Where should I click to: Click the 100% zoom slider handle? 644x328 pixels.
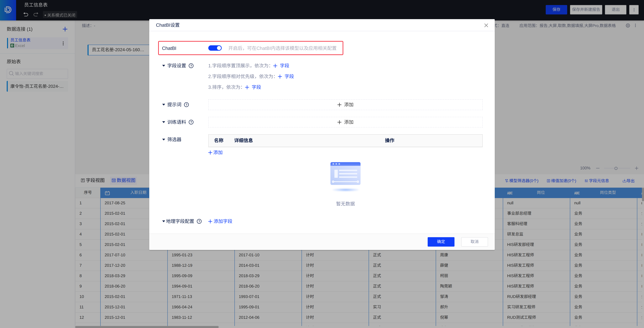[616, 168]
